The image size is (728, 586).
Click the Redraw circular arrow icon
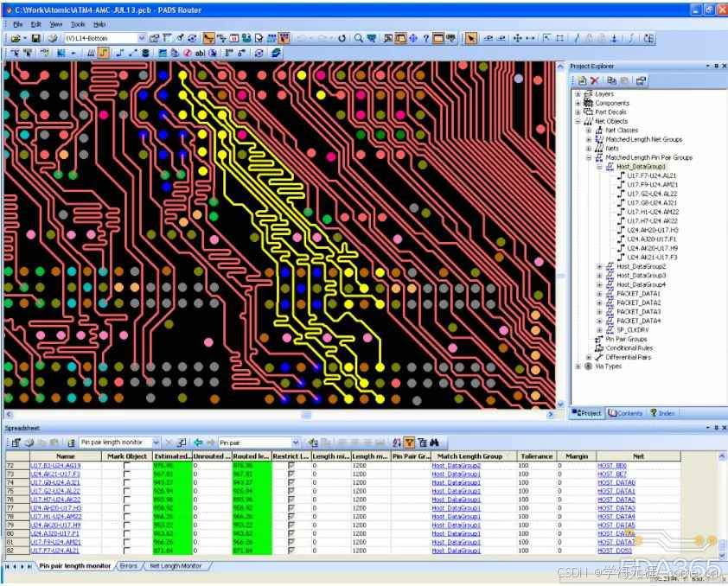click(342, 38)
